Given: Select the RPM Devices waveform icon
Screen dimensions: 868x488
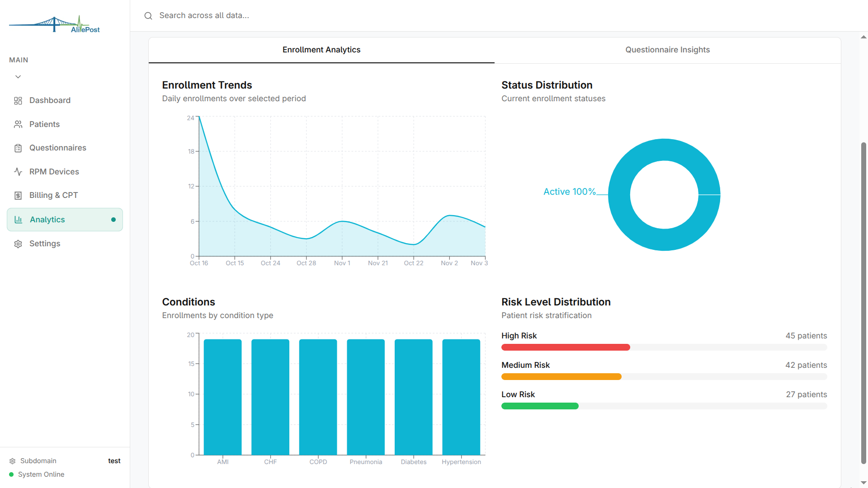Looking at the screenshot, I should pyautogui.click(x=18, y=172).
